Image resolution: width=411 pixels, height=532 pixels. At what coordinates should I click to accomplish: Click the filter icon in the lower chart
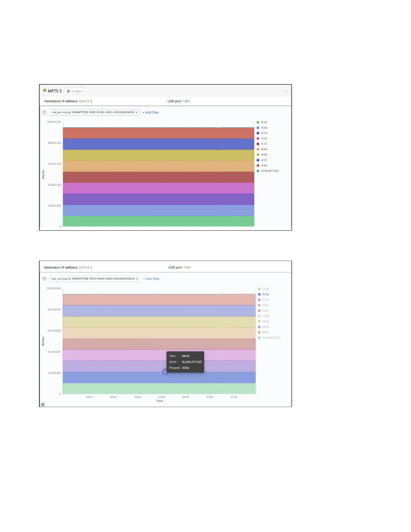44,279
